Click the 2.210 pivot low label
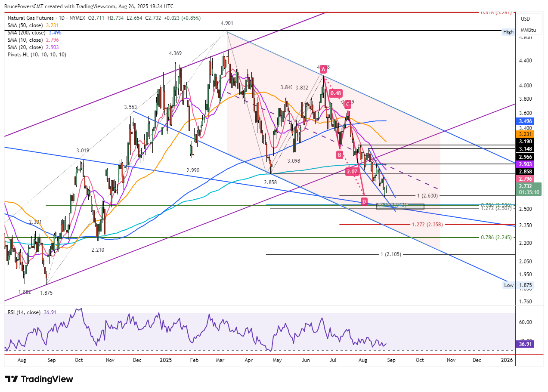Viewport: 548px width, 392px height. click(98, 250)
